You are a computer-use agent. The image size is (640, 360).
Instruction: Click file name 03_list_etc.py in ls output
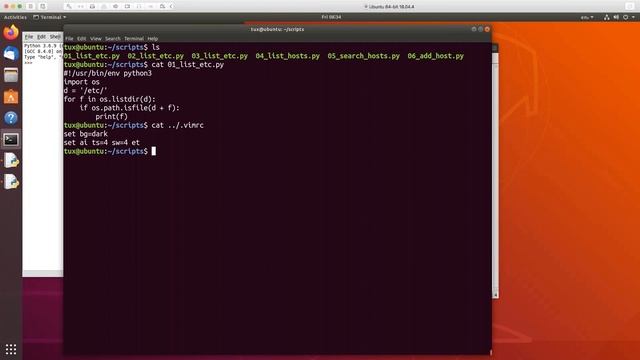pos(220,56)
